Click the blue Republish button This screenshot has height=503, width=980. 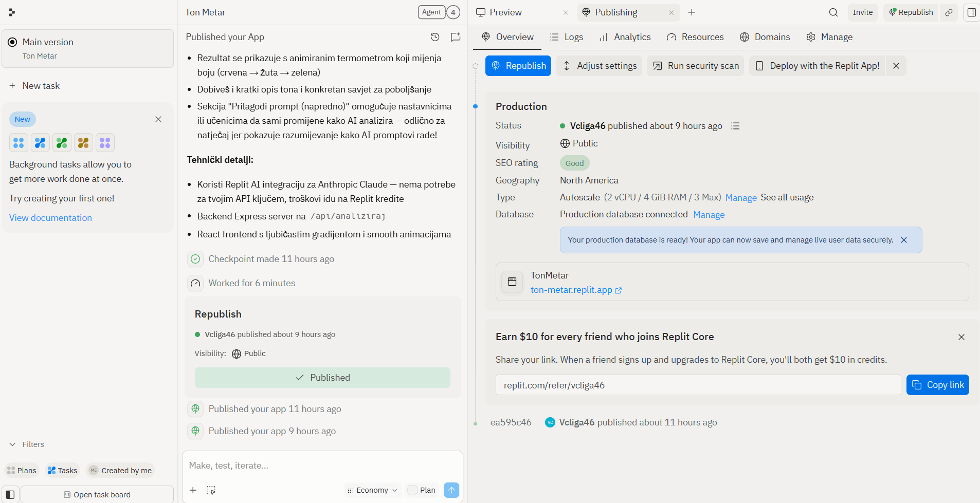click(x=518, y=66)
